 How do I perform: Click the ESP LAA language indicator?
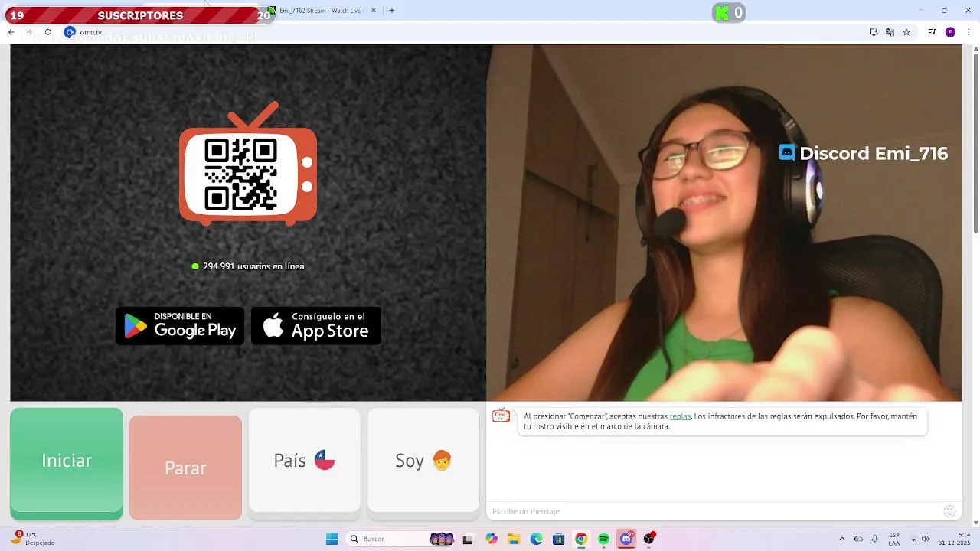click(x=894, y=539)
